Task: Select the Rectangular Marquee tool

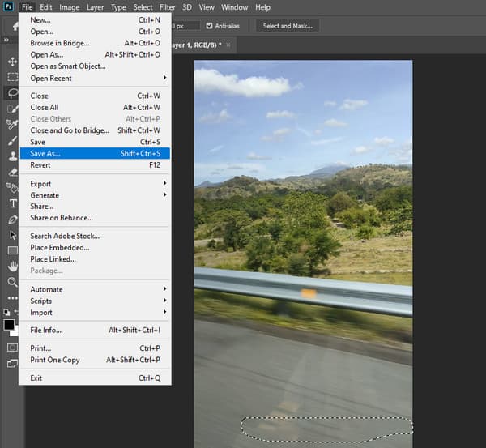Action: point(12,77)
